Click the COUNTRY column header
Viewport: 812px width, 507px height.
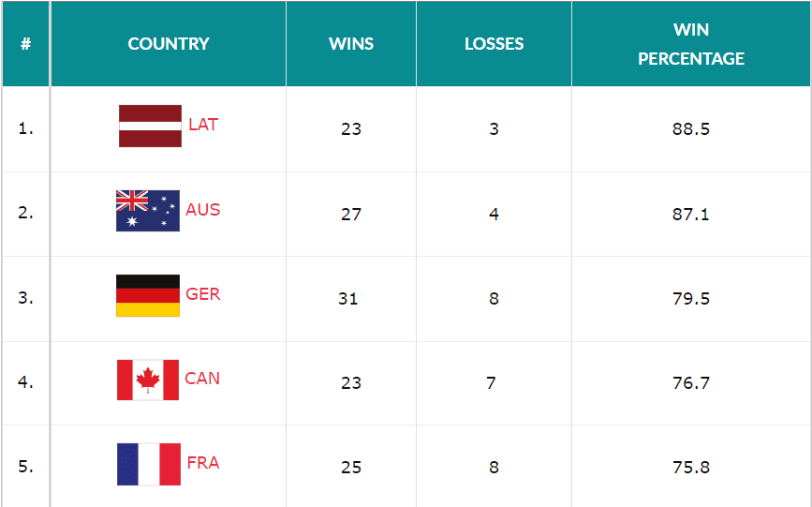point(169,43)
